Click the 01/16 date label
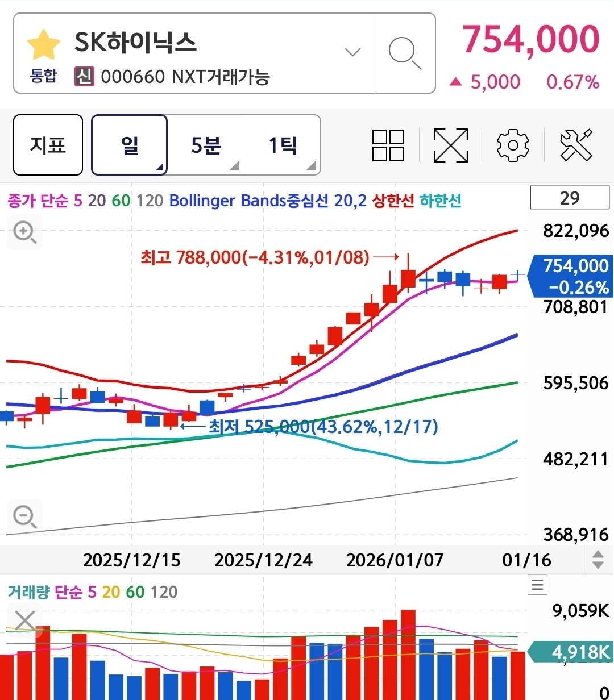Screen dimensions: 614x700 pos(526,560)
